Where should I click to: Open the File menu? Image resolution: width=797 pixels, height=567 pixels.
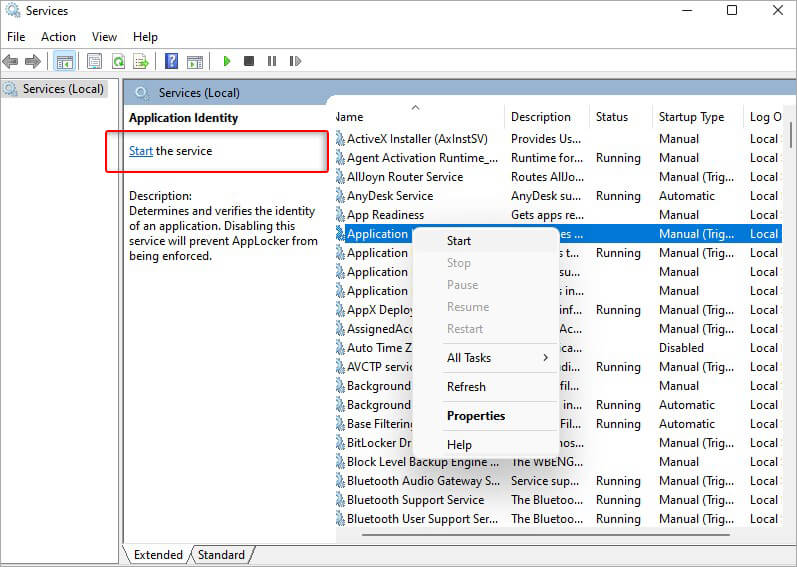[x=16, y=37]
